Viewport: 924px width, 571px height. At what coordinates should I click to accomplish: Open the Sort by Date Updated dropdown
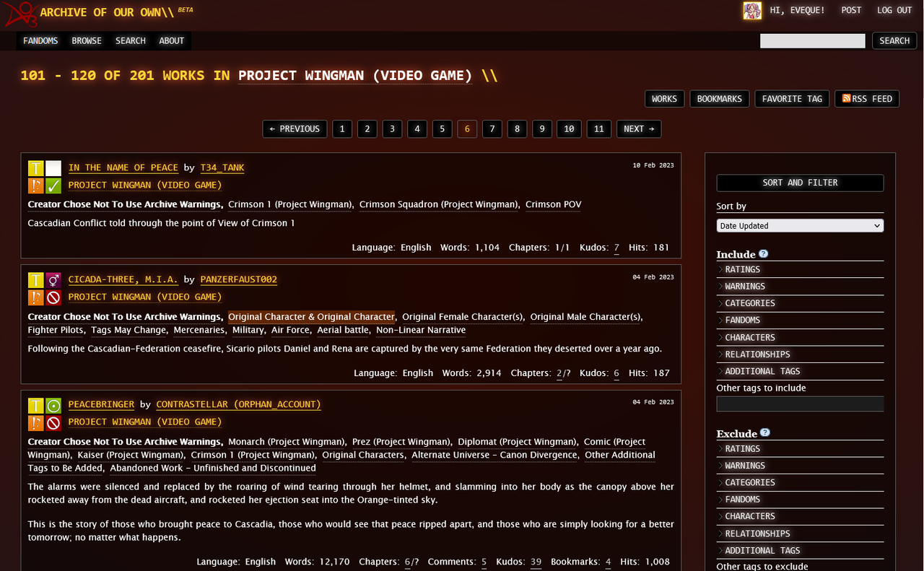point(800,225)
